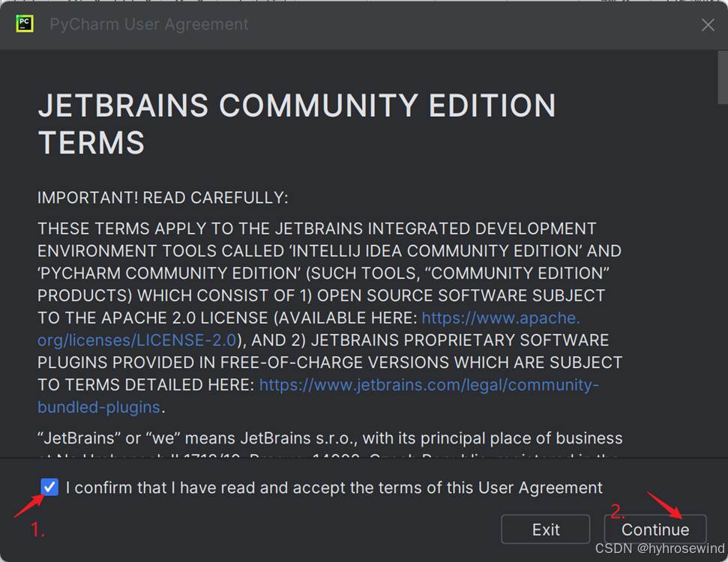Click the Exit button
The image size is (728, 562).
546,530
